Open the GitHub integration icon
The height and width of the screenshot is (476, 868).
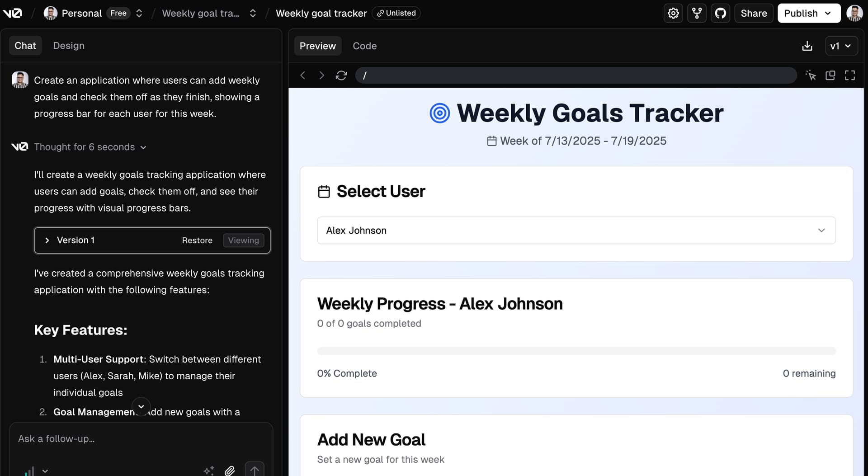click(x=720, y=13)
